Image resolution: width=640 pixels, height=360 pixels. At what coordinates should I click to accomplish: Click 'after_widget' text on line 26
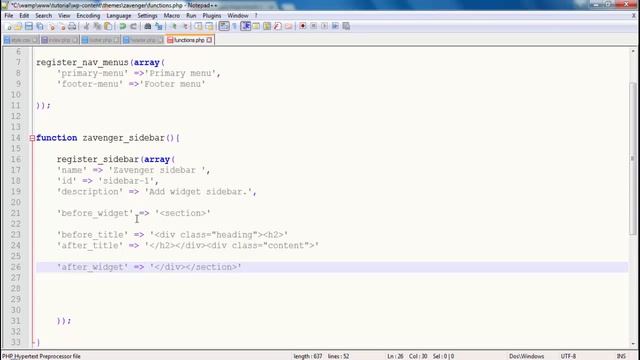pos(93,267)
